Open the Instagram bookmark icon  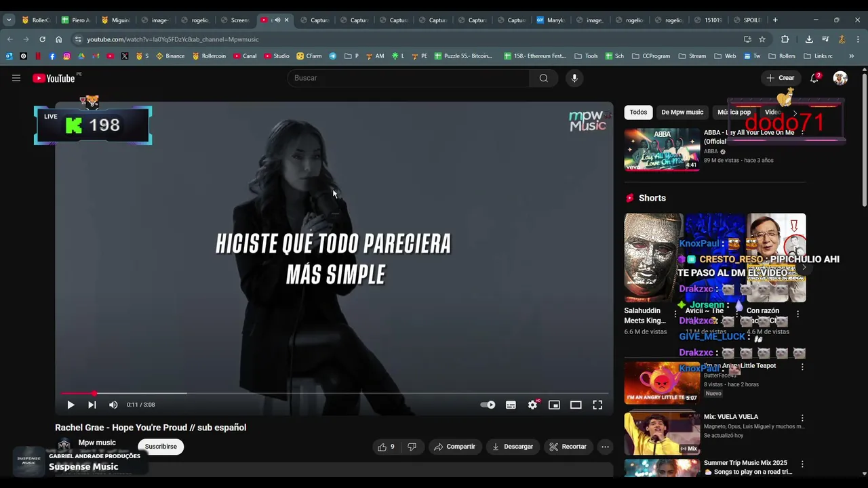66,56
